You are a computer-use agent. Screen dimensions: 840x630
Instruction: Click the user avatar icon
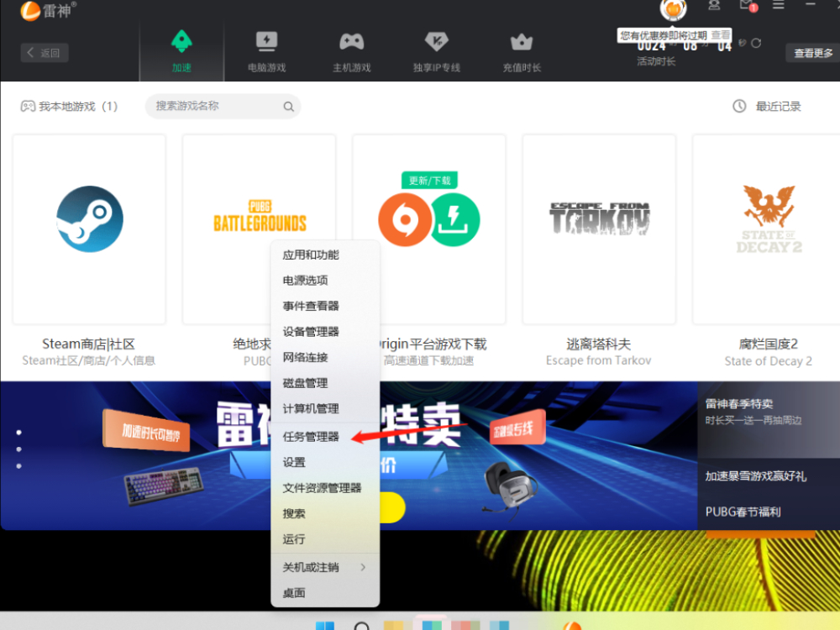pos(674,9)
